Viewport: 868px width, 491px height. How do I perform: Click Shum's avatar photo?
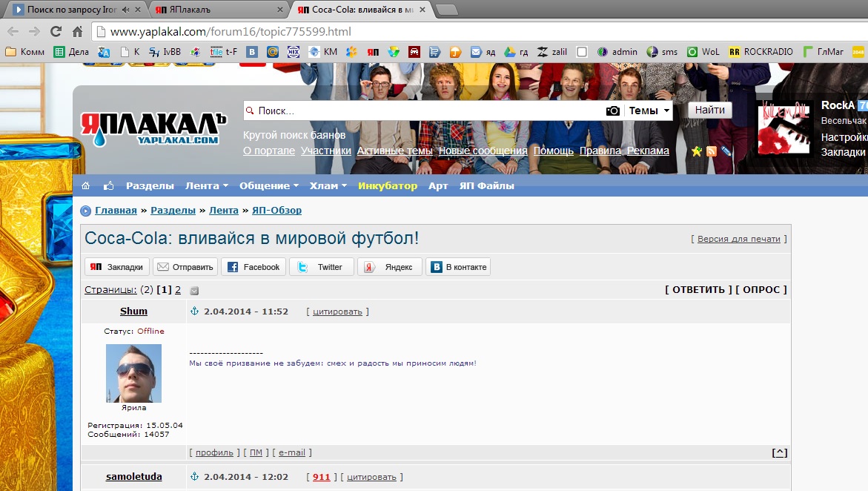click(x=133, y=373)
